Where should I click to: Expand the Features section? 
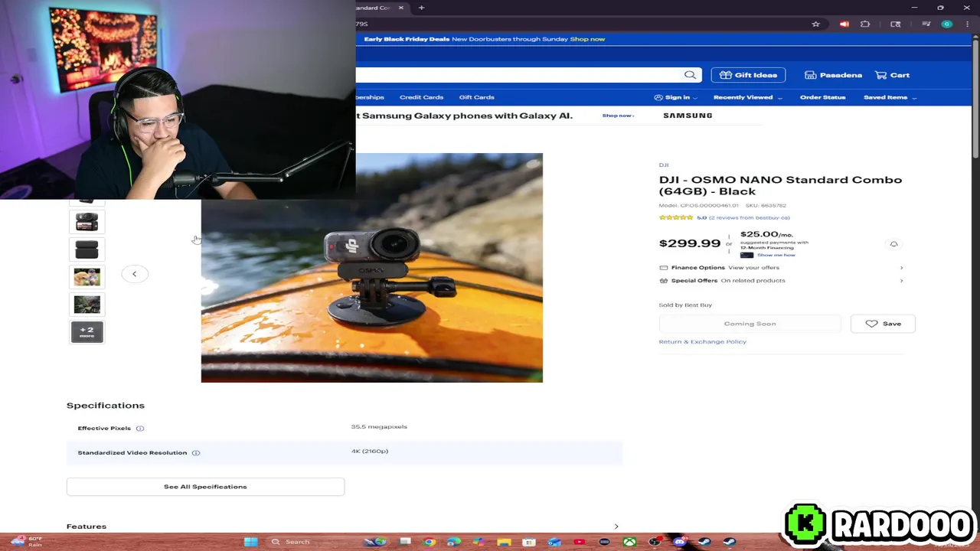coord(342,527)
